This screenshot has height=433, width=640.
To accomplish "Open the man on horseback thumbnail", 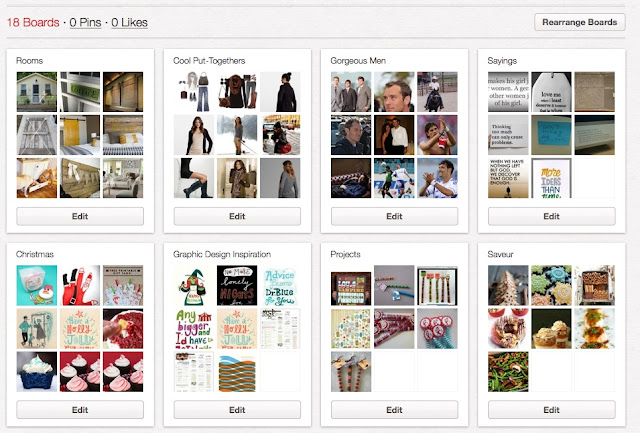I will pyautogui.click(x=438, y=92).
